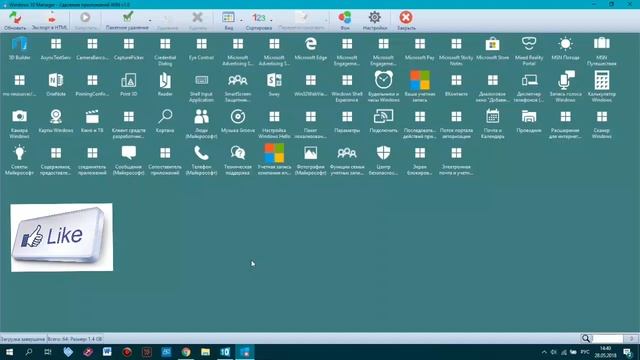This screenshot has width=640, height=360.
Task: Open File Explorer from the taskbar
Action: pyautogui.click(x=205, y=352)
